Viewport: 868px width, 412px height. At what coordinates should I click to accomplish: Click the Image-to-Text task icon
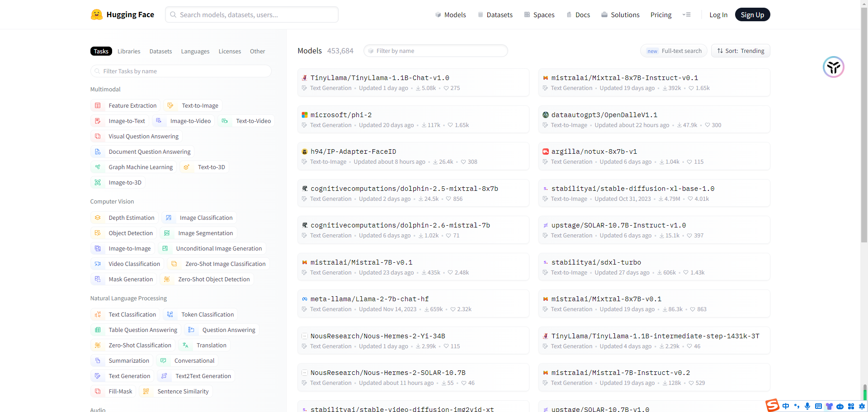click(98, 121)
